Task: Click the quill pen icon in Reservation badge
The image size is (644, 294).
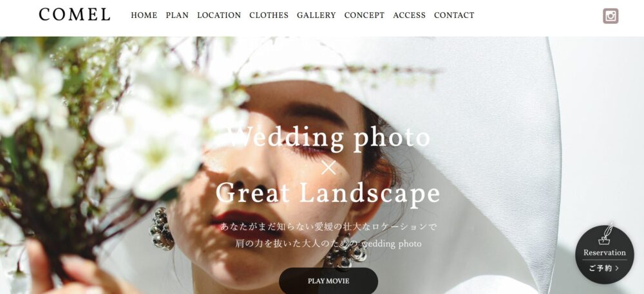Action: [606, 234]
